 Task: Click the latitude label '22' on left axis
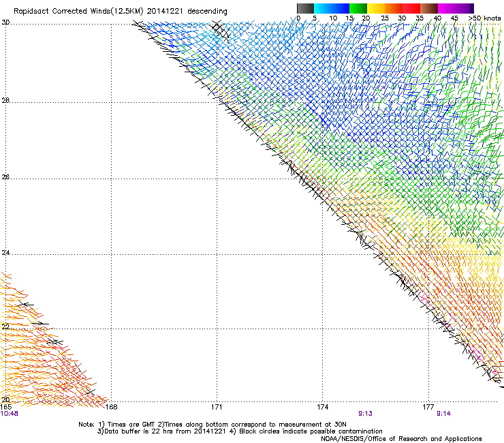tap(5, 326)
